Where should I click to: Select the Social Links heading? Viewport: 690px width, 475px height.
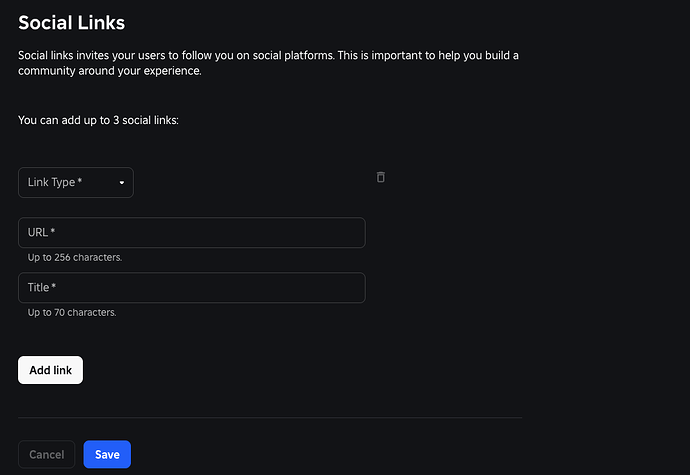tap(71, 23)
